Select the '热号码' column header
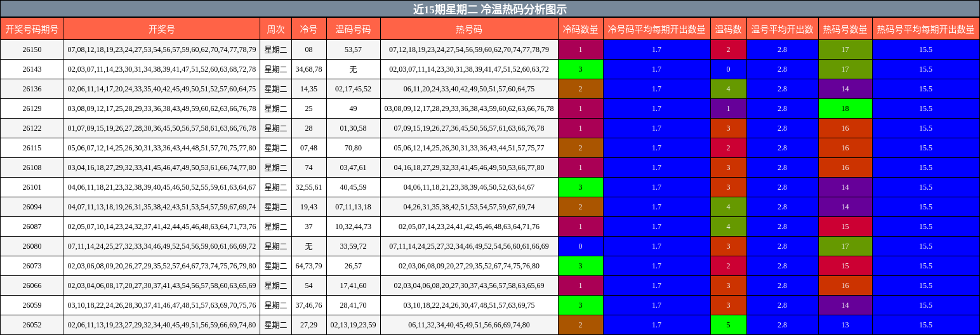 coord(469,29)
